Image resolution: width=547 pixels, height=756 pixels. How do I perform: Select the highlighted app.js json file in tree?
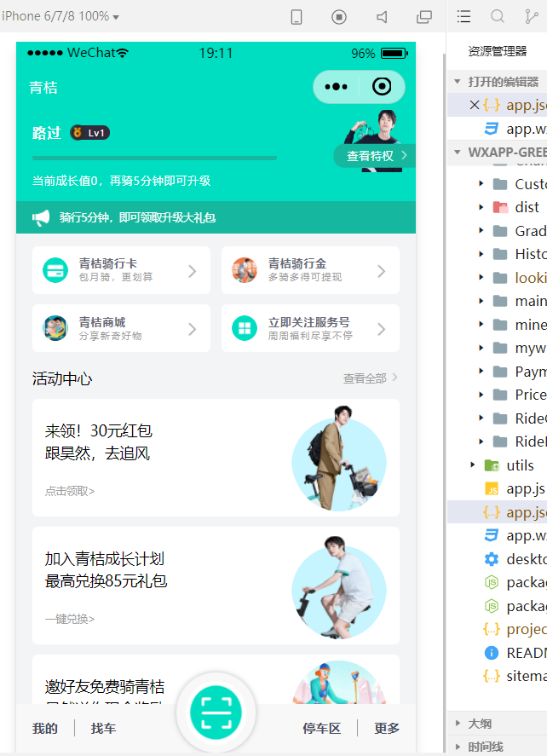pyautogui.click(x=497, y=512)
